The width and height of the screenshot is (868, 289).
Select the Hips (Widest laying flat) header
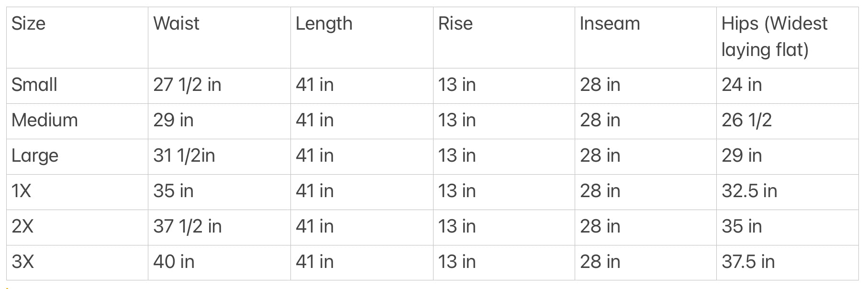pos(774,36)
